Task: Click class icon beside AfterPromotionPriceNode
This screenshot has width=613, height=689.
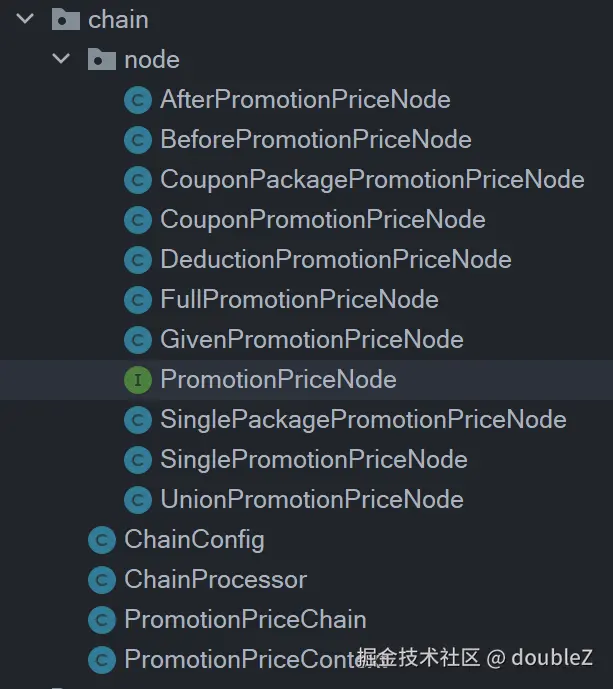Action: [137, 99]
